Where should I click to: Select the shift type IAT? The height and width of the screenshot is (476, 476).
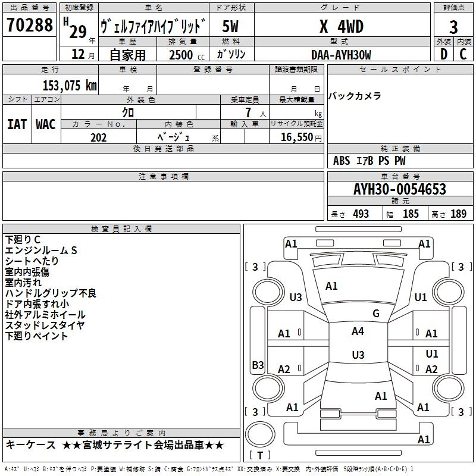(17, 124)
